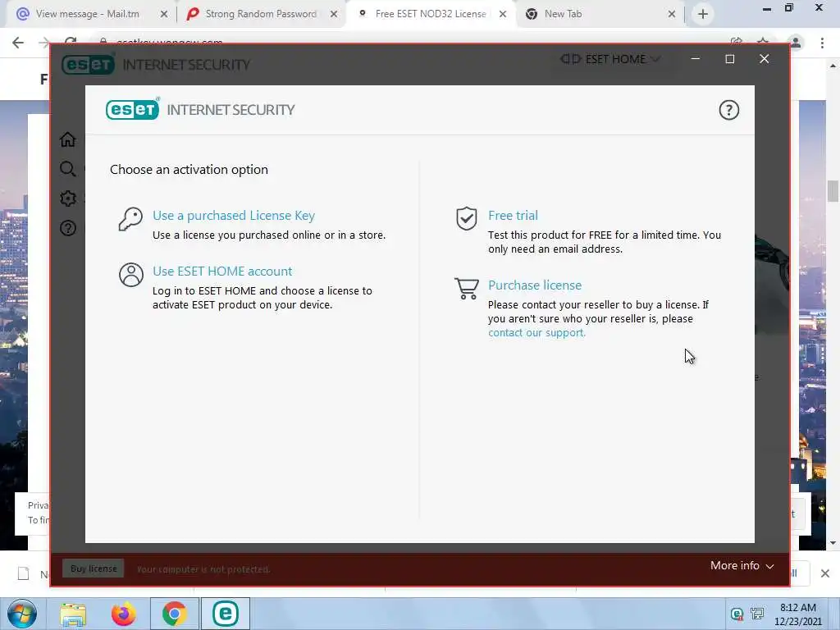
Task: Click the Chrome back arrow
Action: click(18, 43)
